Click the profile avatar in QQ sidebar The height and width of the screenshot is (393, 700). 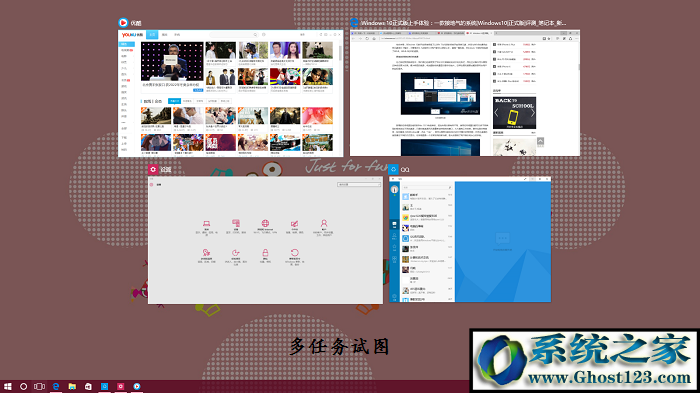394,189
